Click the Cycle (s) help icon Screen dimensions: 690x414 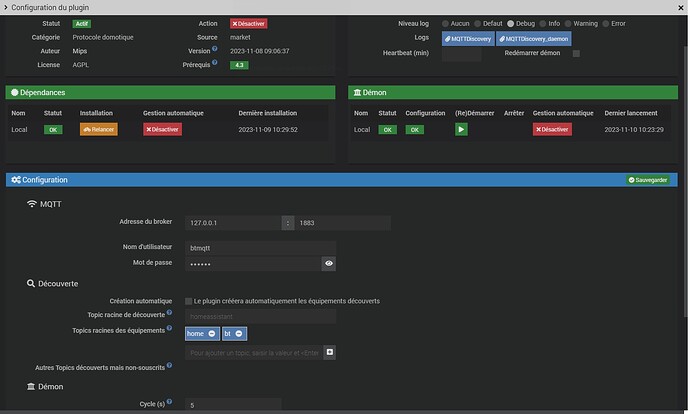pos(169,402)
